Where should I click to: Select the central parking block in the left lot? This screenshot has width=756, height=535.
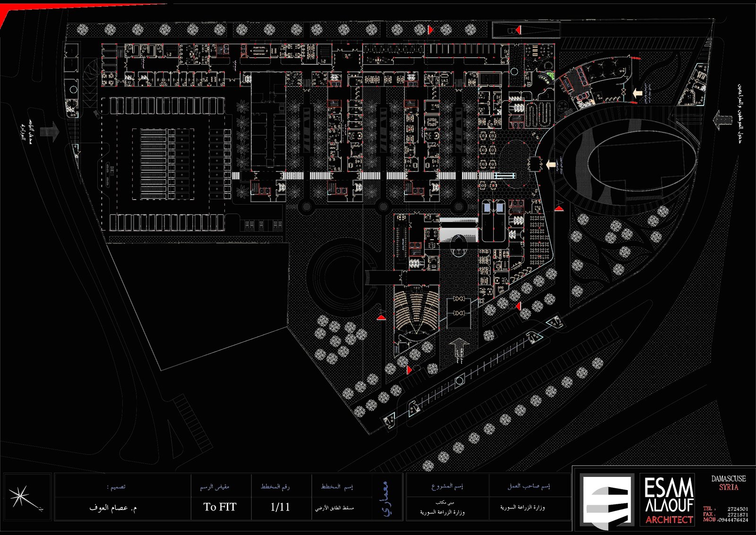point(163,164)
